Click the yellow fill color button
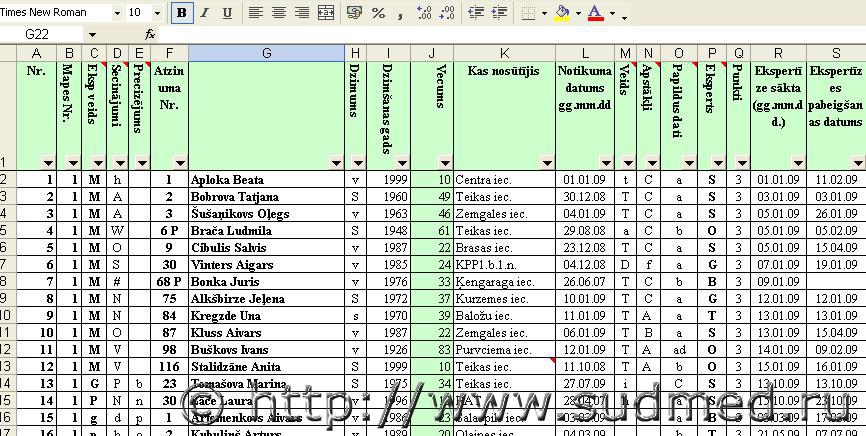The image size is (866, 436). [x=562, y=13]
